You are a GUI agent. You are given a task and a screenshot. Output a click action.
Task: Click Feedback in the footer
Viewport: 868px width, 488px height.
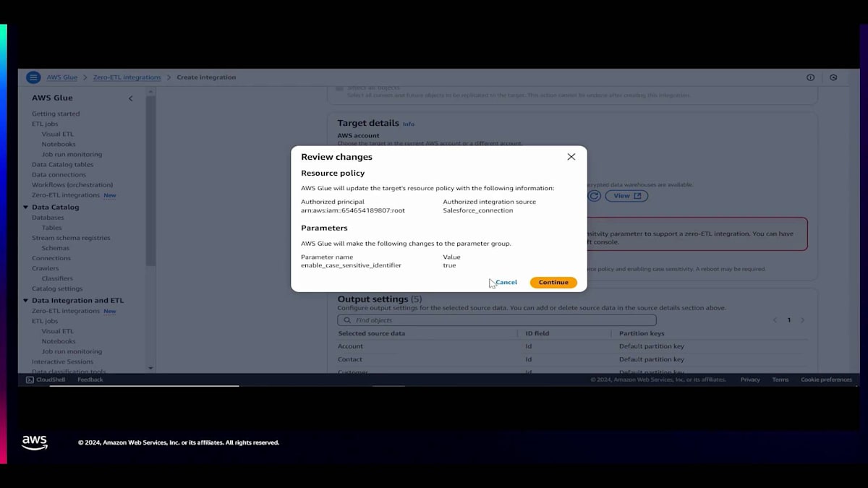(90, 380)
